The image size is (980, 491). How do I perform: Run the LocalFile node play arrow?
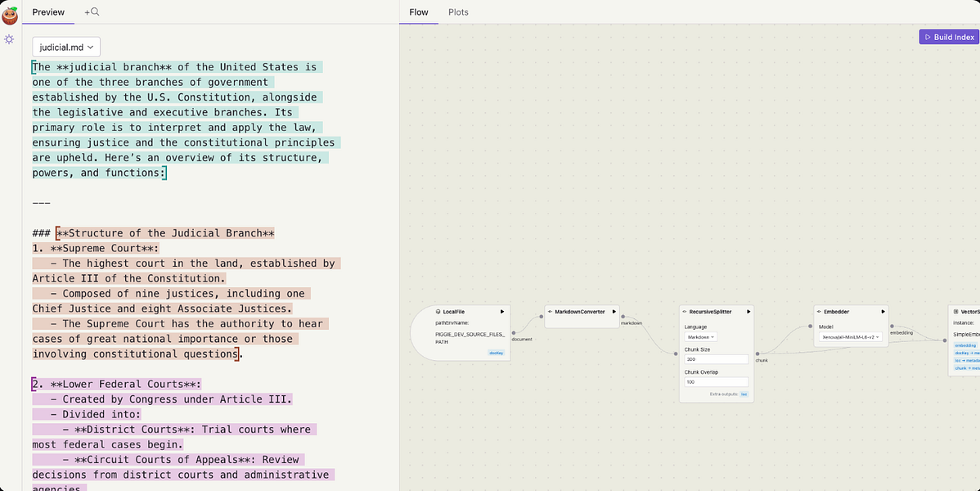502,312
